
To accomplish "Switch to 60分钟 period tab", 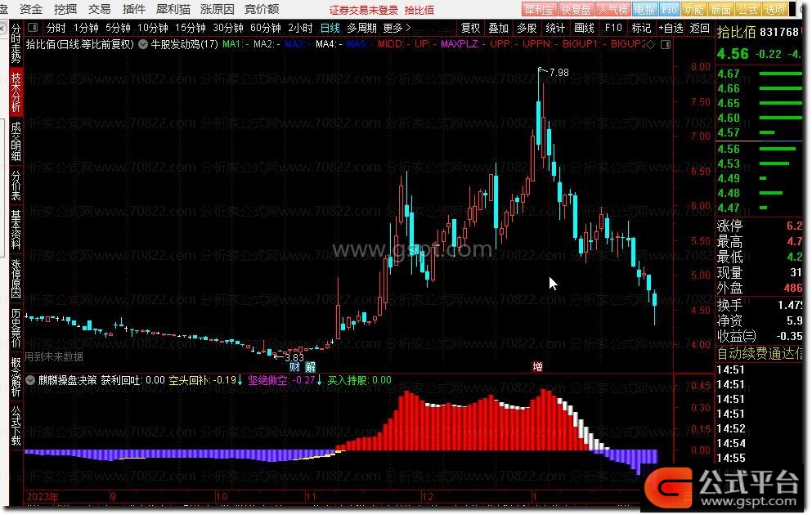I will (265, 28).
